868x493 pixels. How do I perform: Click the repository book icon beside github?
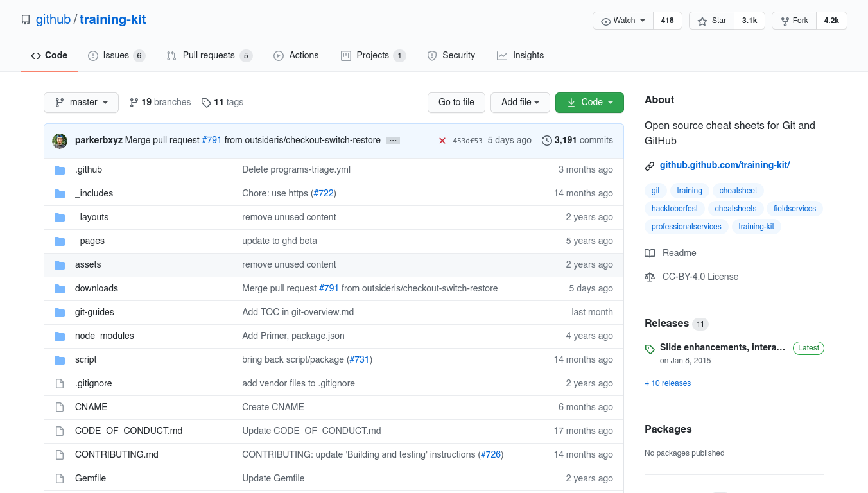[26, 20]
